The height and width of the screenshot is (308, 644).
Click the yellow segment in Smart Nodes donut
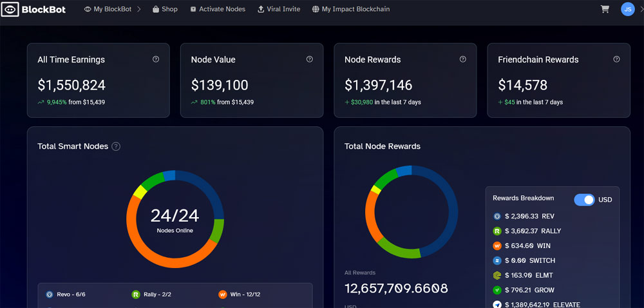(x=140, y=192)
